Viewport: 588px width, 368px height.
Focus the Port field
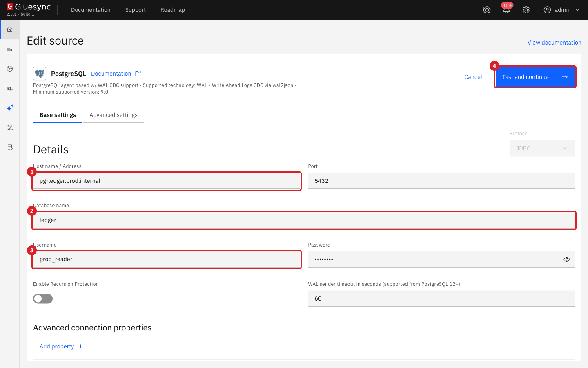point(441,181)
